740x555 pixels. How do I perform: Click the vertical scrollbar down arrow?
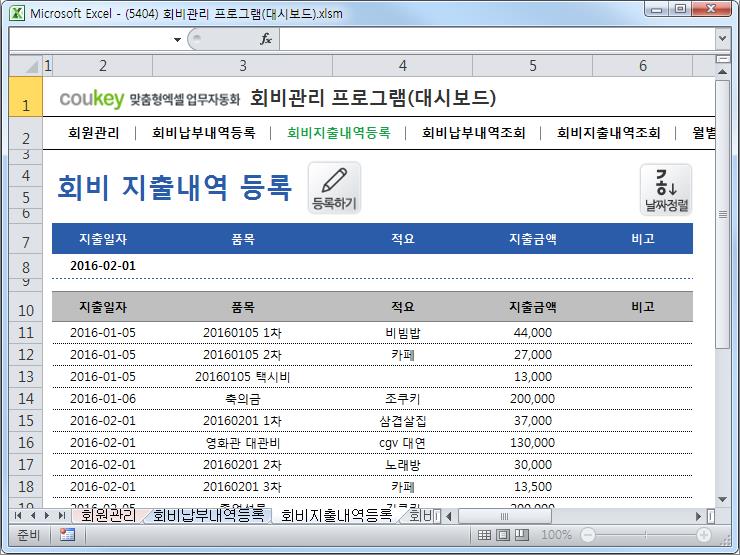[x=722, y=499]
